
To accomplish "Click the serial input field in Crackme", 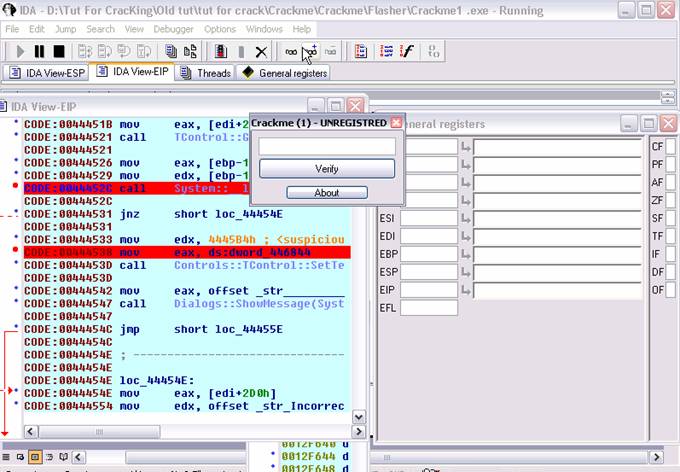I will coord(327,147).
